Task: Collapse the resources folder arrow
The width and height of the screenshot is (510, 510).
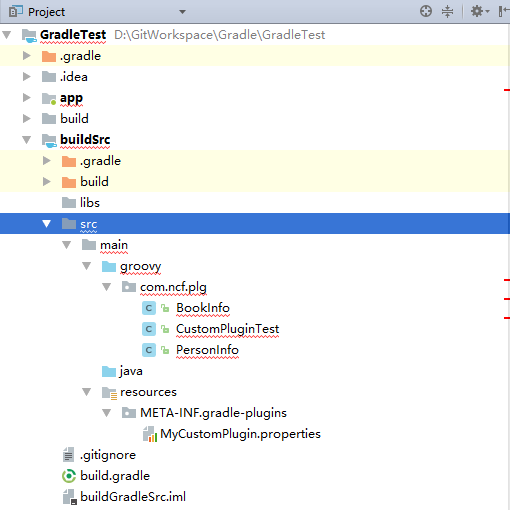Action: [87, 392]
